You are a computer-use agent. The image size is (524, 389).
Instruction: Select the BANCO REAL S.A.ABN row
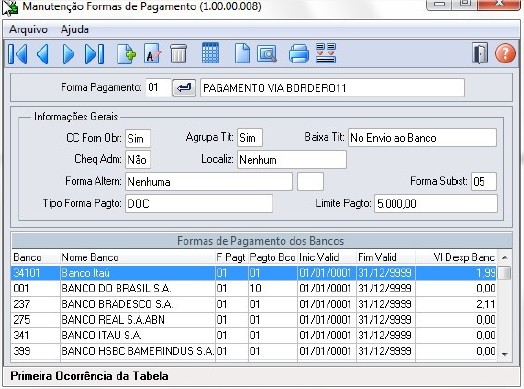click(254, 320)
